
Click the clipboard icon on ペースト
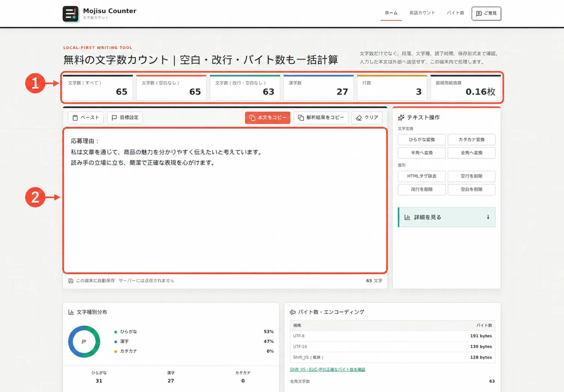(75, 118)
